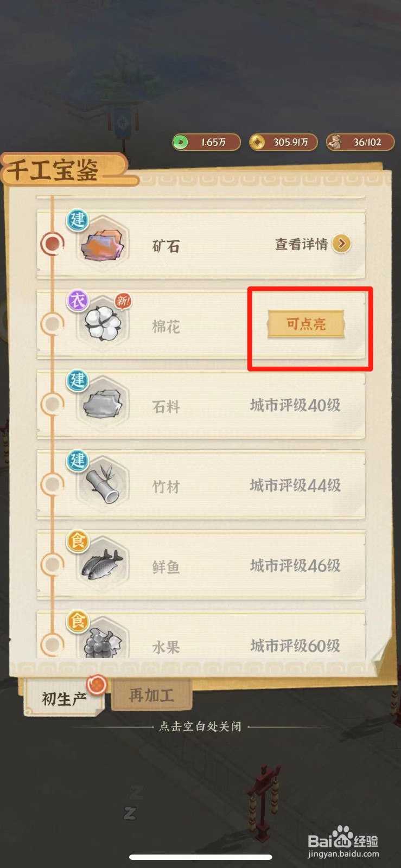401x868 pixels.
Task: Select the red timeline node beside 矿石
Action: click(52, 244)
